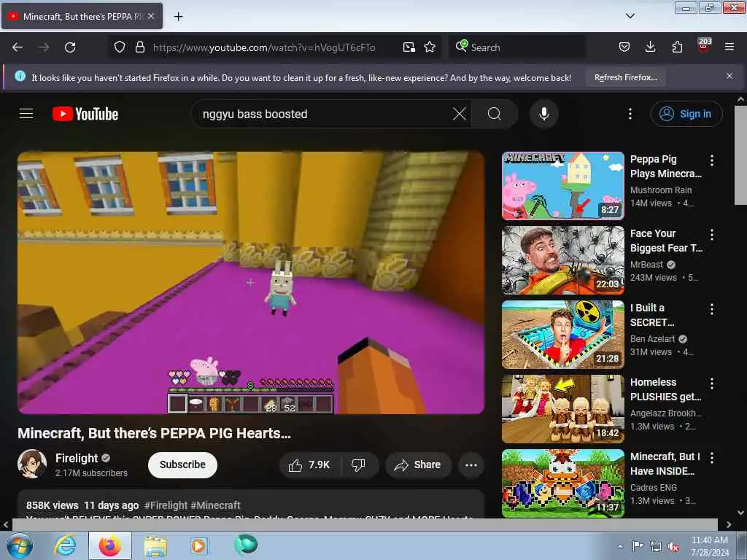Click the Ben Azelart channel name

coord(652,339)
